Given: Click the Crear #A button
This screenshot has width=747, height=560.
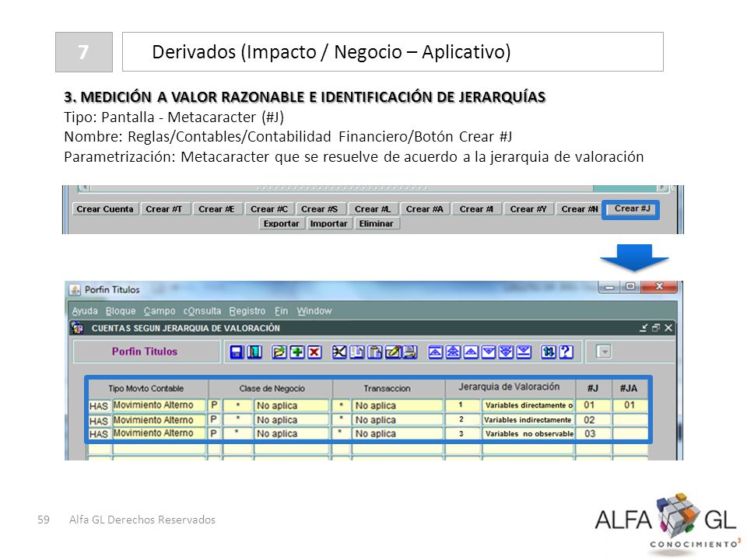Looking at the screenshot, I should 425,209.
